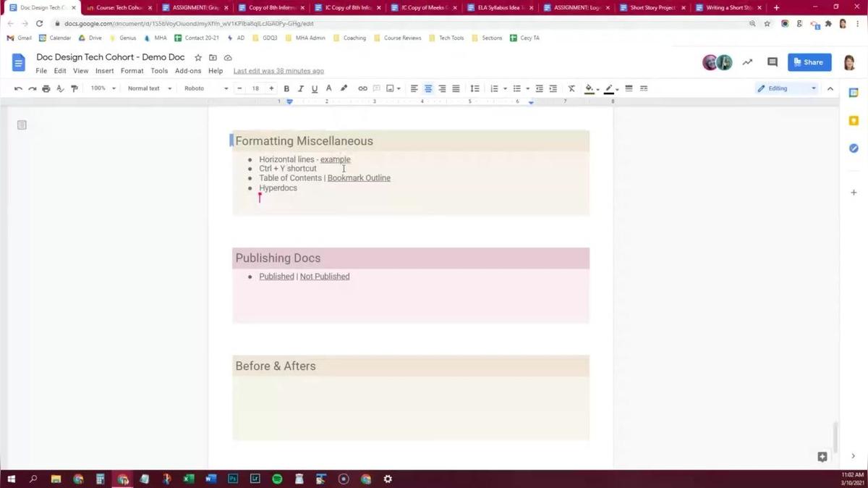Click the blue Share button
Screen dimensions: 868x488
[809, 62]
